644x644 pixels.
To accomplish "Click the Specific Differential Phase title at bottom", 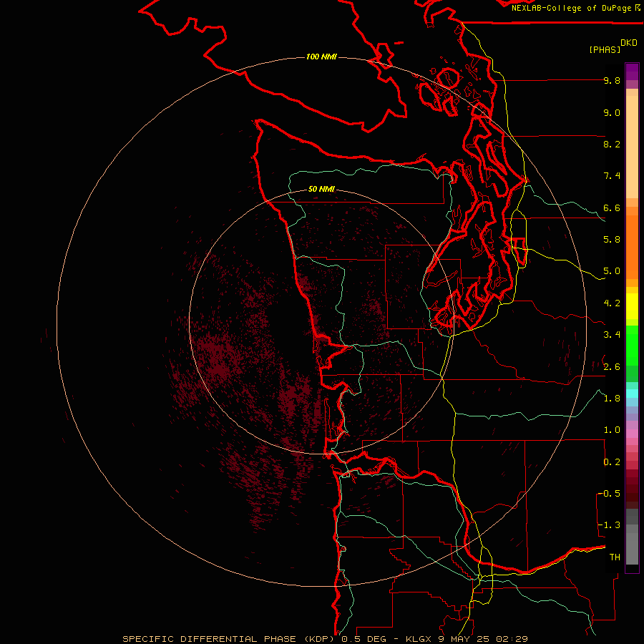I will (x=325, y=639).
